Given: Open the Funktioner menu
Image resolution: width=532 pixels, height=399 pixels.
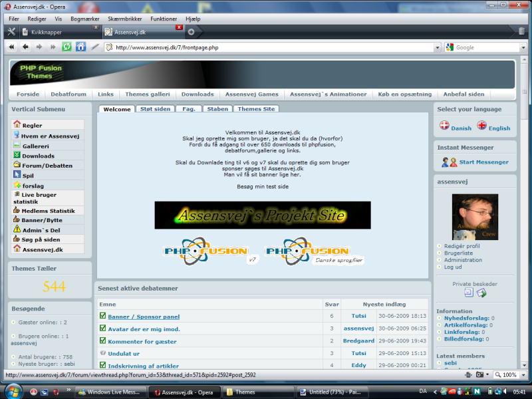Looking at the screenshot, I should coord(164,19).
